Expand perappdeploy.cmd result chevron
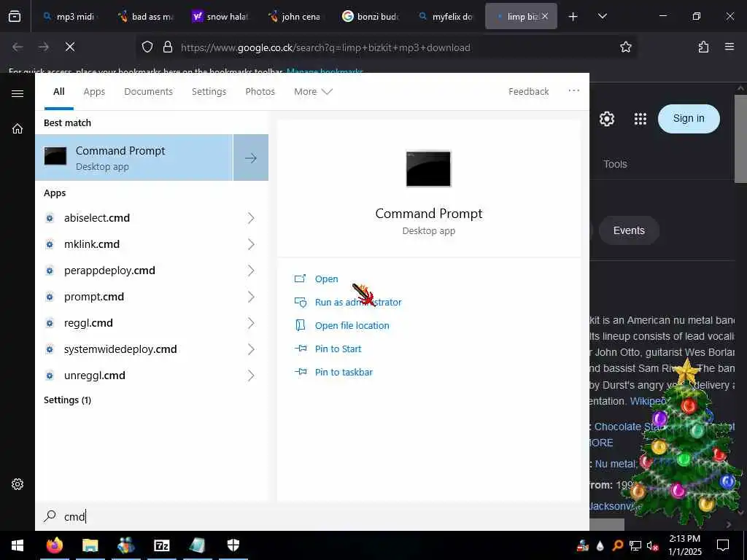 point(251,271)
